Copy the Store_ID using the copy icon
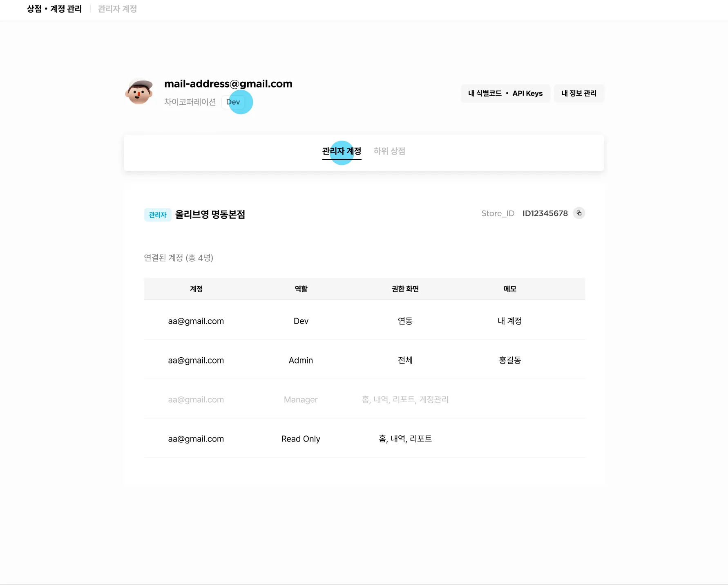The height and width of the screenshot is (585, 728). 579,213
